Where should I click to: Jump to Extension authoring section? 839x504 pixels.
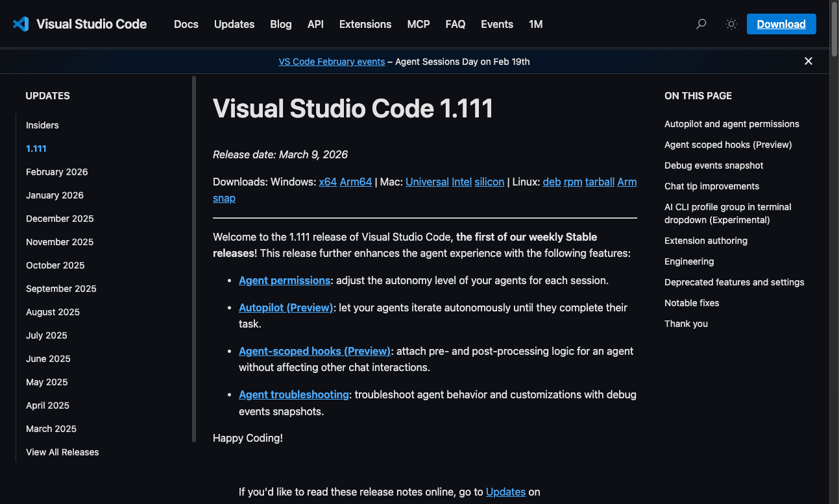[706, 241]
